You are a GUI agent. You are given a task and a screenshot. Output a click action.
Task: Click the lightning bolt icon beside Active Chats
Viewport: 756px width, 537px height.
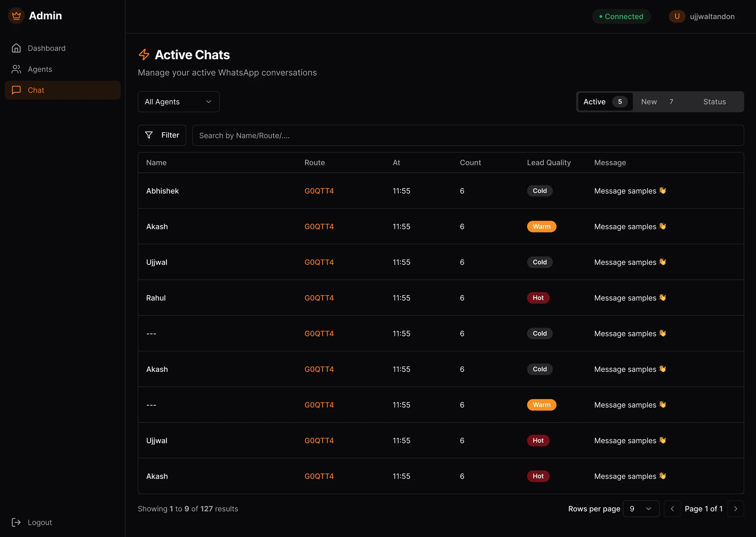click(144, 55)
